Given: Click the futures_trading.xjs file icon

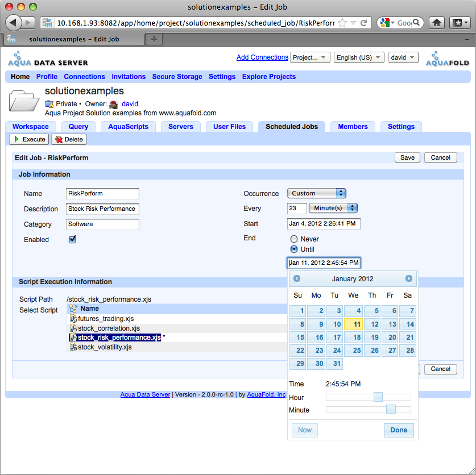Looking at the screenshot, I should [73, 319].
